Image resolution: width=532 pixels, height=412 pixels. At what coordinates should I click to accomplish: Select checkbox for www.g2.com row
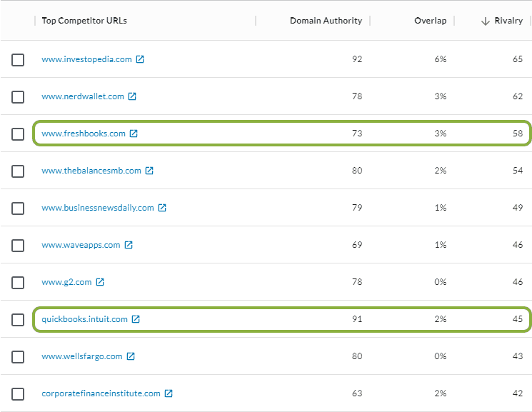tap(18, 283)
